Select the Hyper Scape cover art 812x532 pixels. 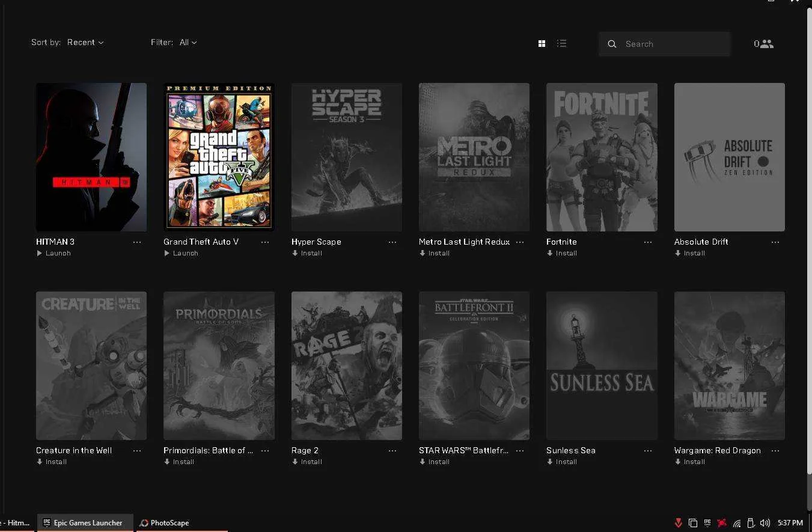point(347,157)
